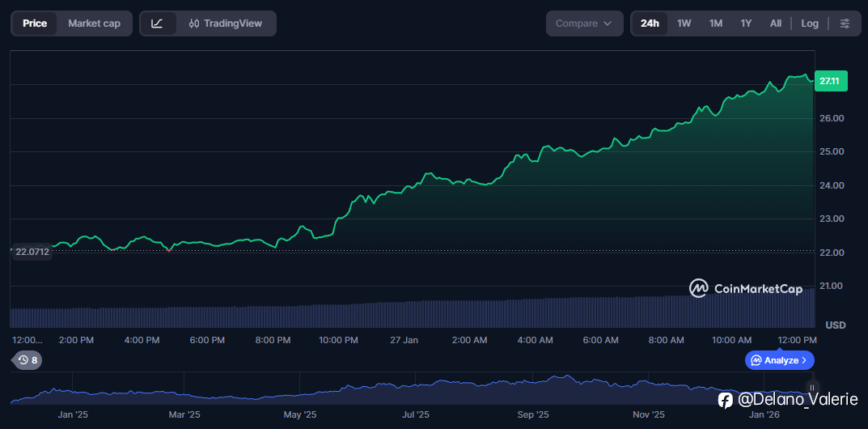
Task: Show the All time range
Action: pos(775,23)
